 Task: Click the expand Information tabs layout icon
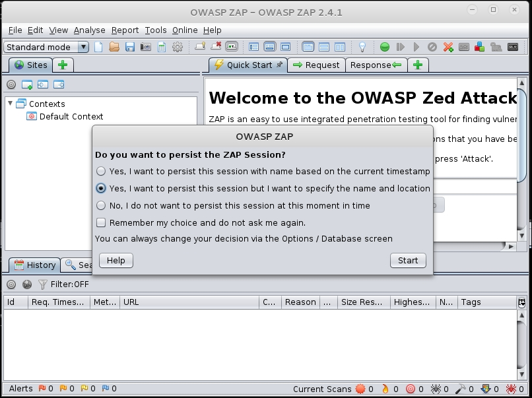click(x=270, y=47)
